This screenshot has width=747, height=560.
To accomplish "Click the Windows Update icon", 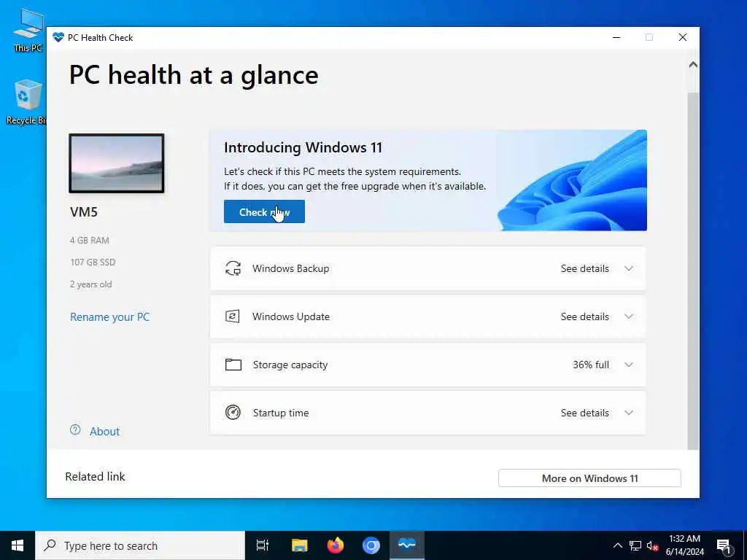I will tap(233, 316).
